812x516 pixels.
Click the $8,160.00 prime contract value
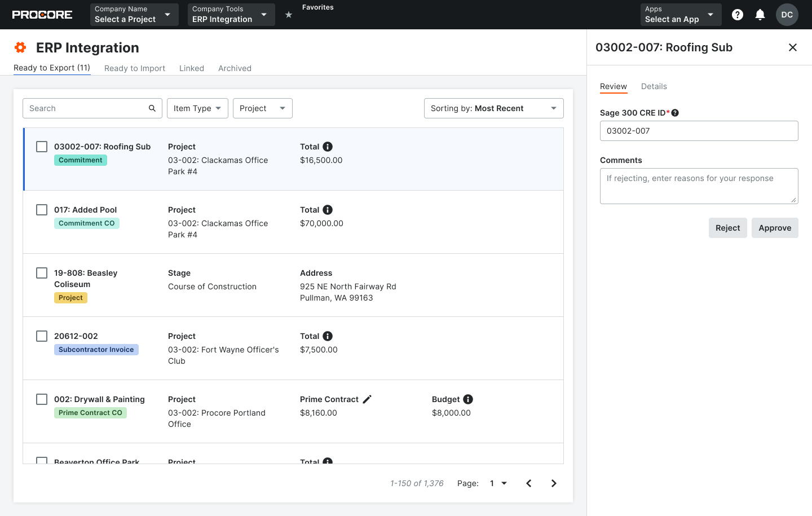click(319, 413)
